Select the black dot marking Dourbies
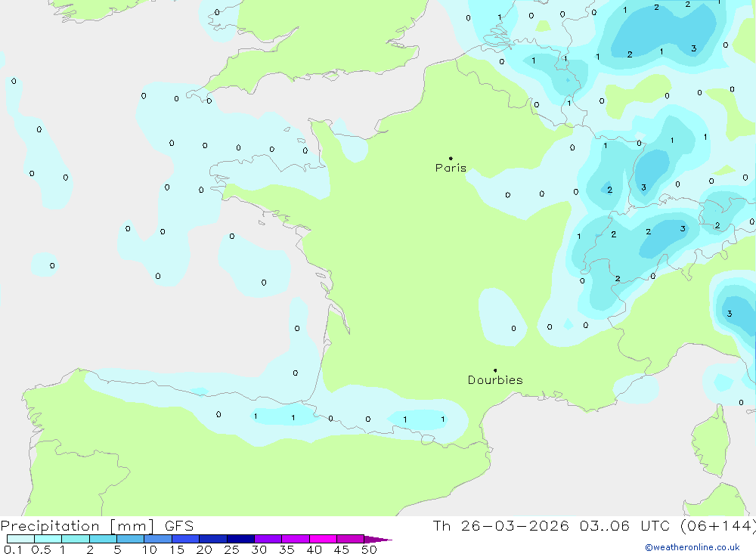756x554 pixels. coord(495,370)
